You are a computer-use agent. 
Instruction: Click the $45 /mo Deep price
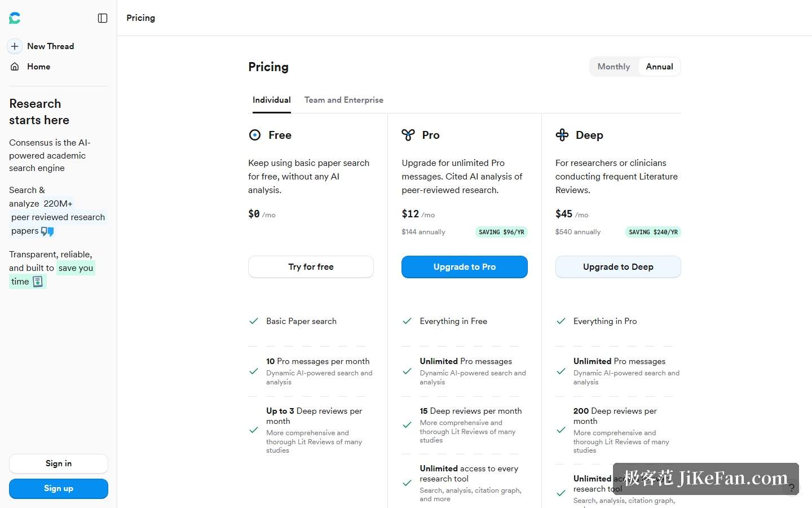(572, 214)
